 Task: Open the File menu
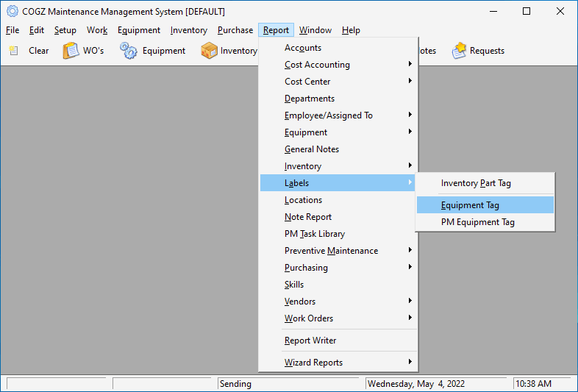click(13, 30)
